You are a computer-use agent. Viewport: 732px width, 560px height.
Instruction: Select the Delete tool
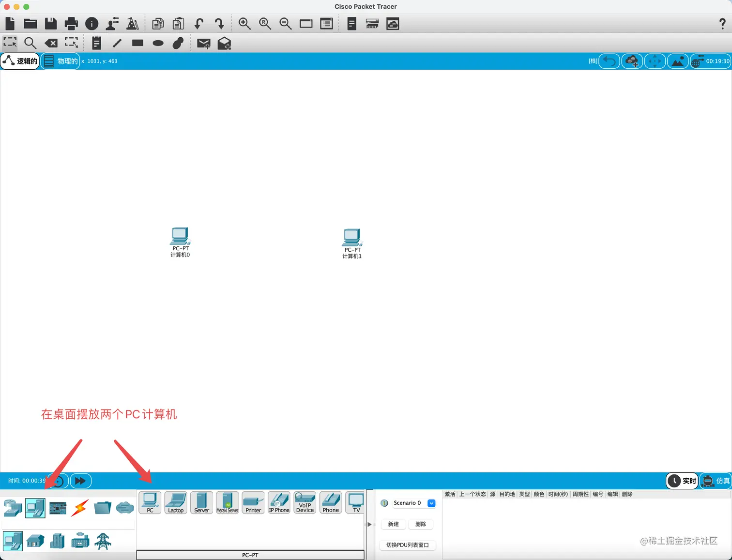[51, 43]
